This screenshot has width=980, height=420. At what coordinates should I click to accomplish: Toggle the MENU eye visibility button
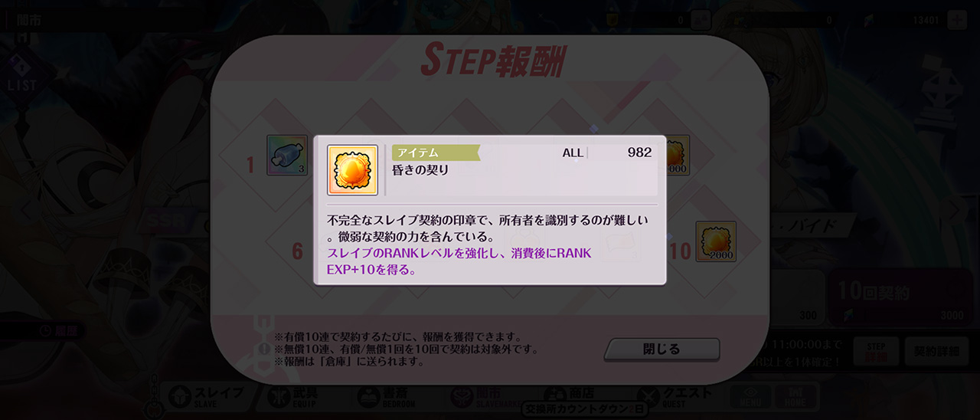[x=750, y=398]
